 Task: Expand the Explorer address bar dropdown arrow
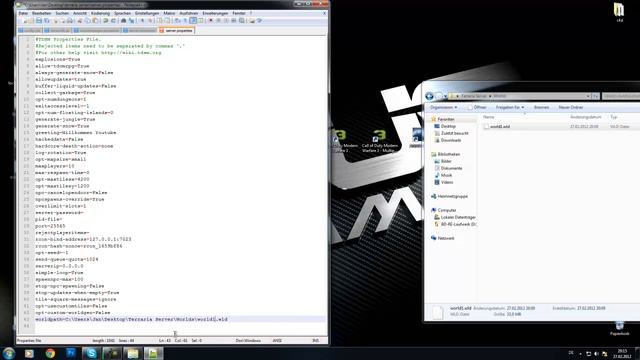588,96
